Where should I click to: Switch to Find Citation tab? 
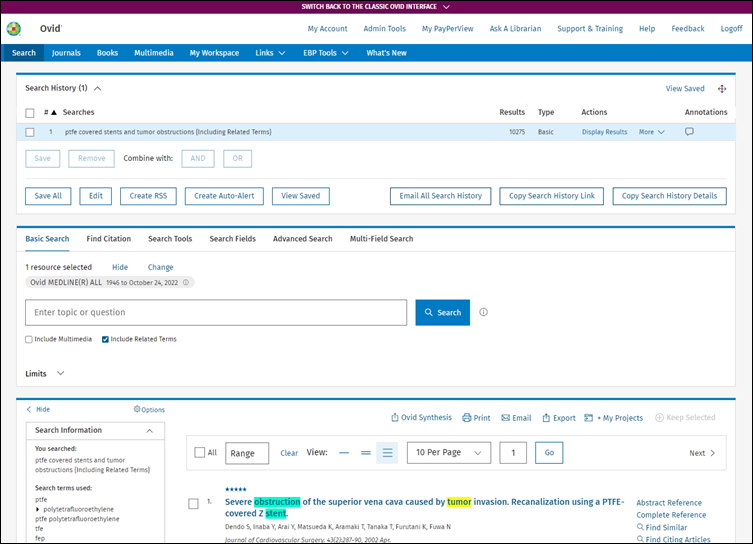click(x=109, y=239)
